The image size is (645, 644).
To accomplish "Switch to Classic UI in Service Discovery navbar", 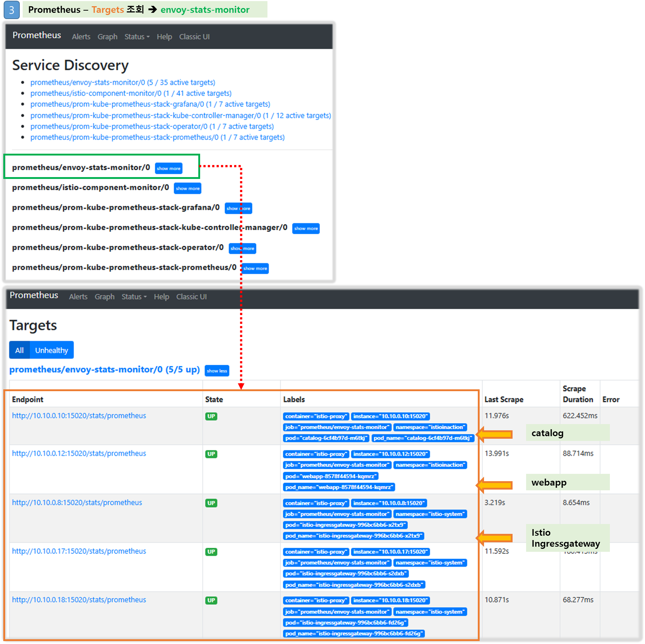I will (x=194, y=37).
